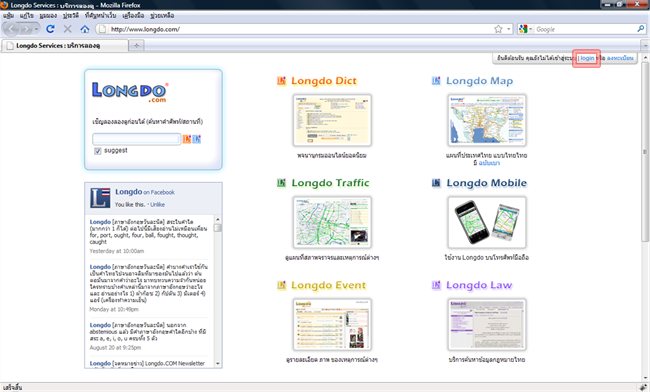Click the orange icon beside Longdo Dict
The width and height of the screenshot is (650, 392).
281,81
